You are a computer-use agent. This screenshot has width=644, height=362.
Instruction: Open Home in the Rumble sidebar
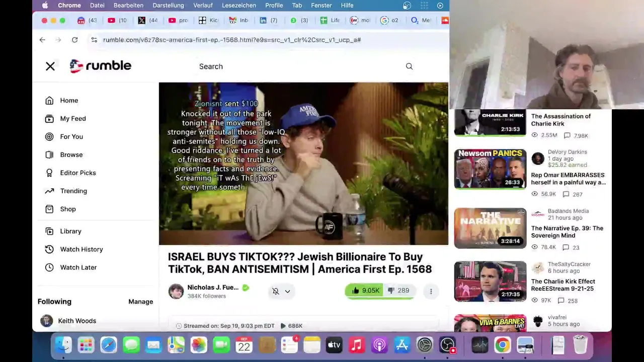69,101
